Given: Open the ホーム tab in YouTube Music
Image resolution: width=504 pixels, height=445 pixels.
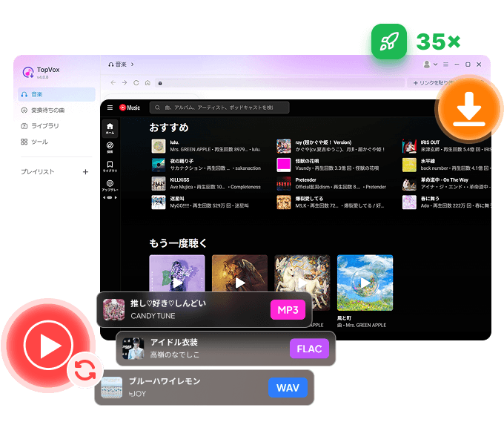Looking at the screenshot, I should coord(110,128).
